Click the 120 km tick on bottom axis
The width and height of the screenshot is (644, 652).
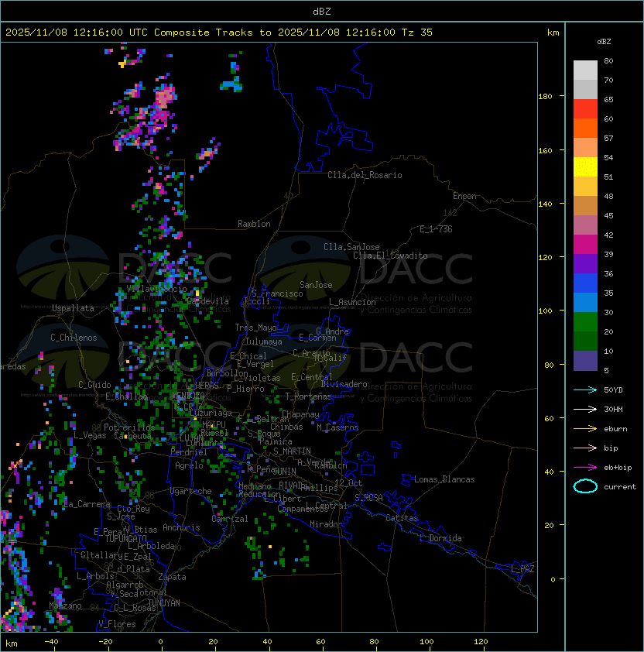coord(481,641)
